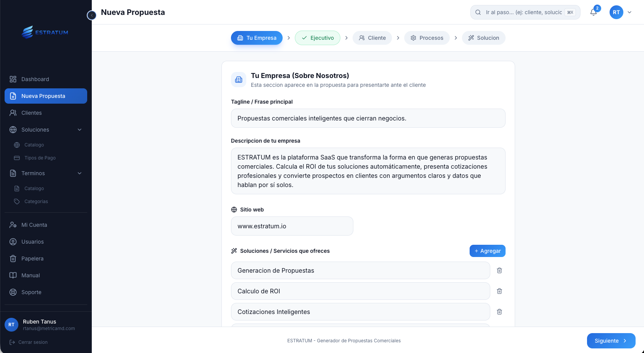Open the account menu chevron near avatar
This screenshot has height=353, width=644.
coord(629,12)
